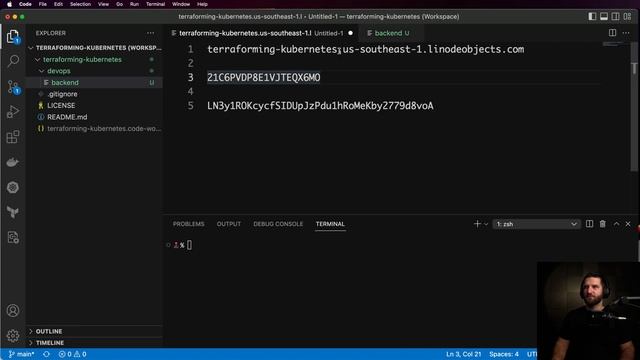Show errors and warnings count

point(73,354)
